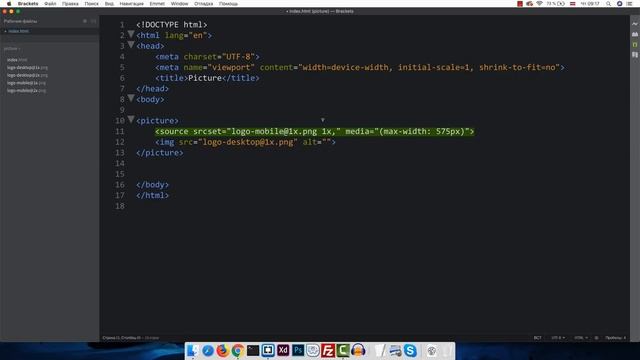
Task: Click the highlighted source tag on line 11
Action: pos(314,131)
